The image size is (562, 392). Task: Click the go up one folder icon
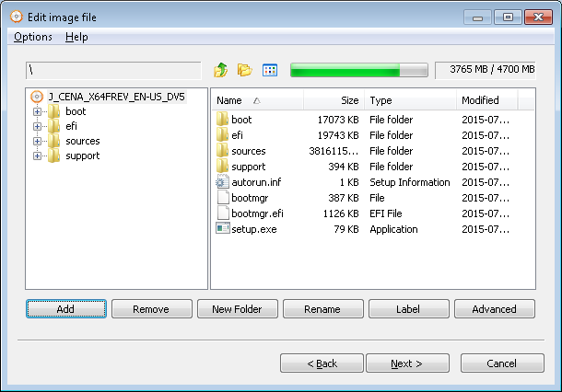pos(221,70)
